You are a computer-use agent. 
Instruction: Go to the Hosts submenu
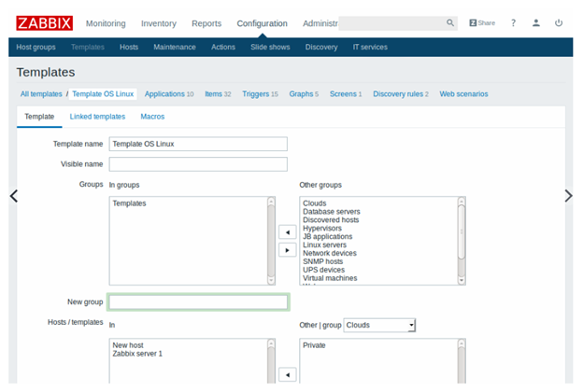129,47
